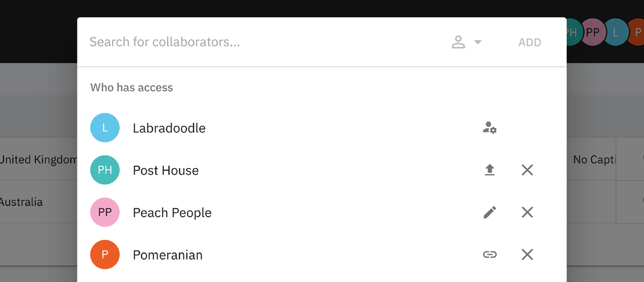This screenshot has width=644, height=282.
Task: Click the Labradoodle avatar in list
Action: (105, 128)
